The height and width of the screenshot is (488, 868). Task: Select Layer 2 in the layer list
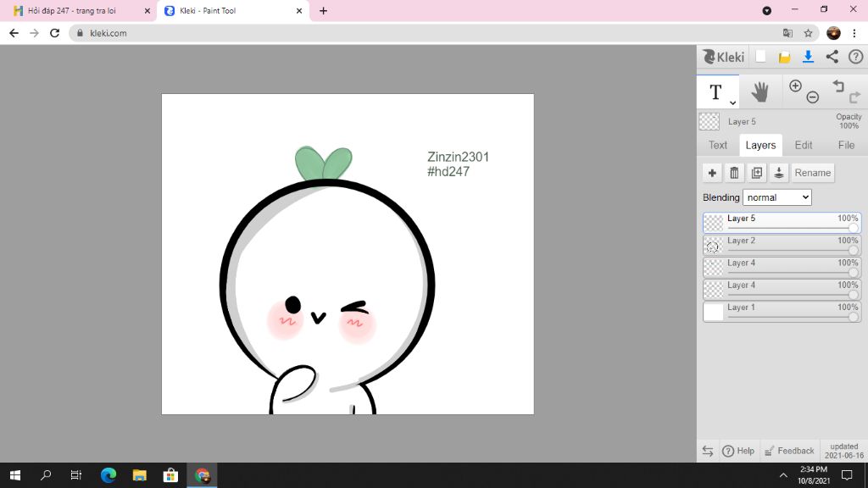point(782,245)
